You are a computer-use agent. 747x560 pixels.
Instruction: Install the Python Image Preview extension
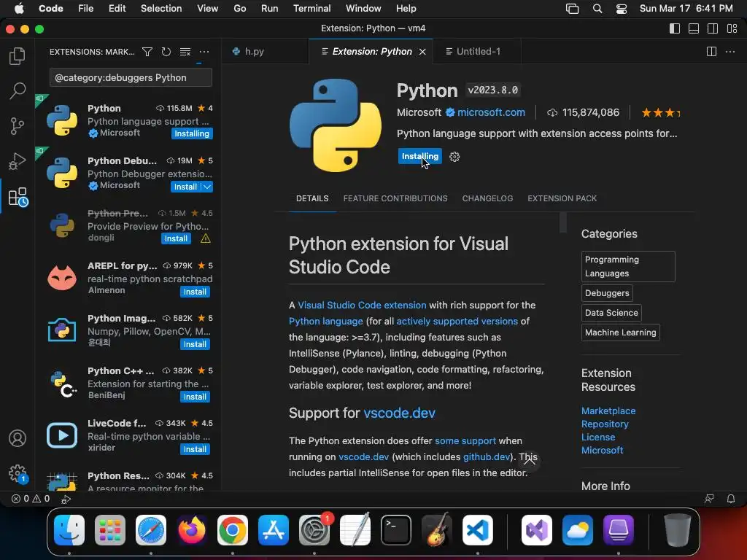[x=195, y=344]
